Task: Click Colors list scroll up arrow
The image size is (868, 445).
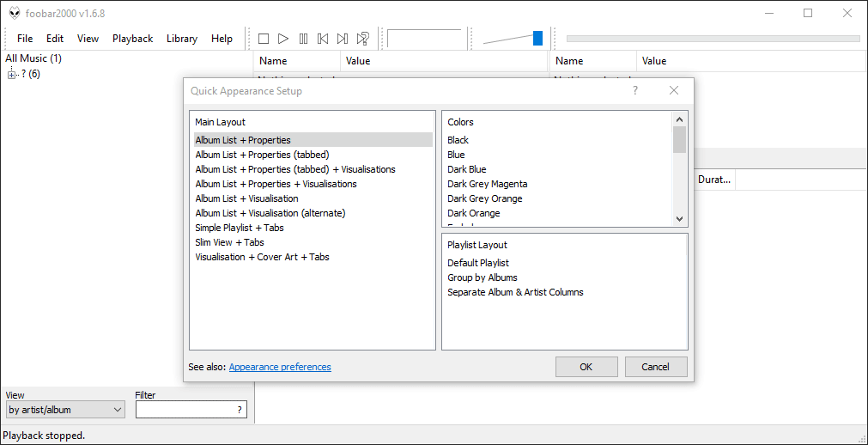Action: point(680,119)
